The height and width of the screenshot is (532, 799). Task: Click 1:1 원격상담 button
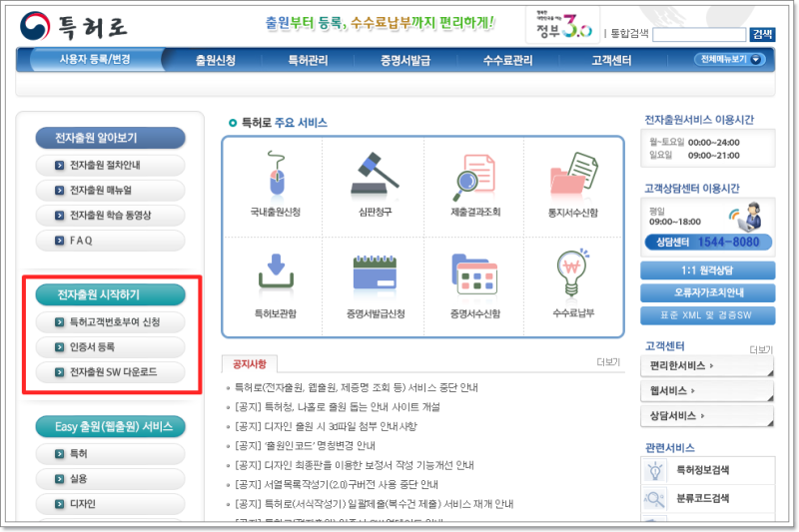(x=708, y=270)
